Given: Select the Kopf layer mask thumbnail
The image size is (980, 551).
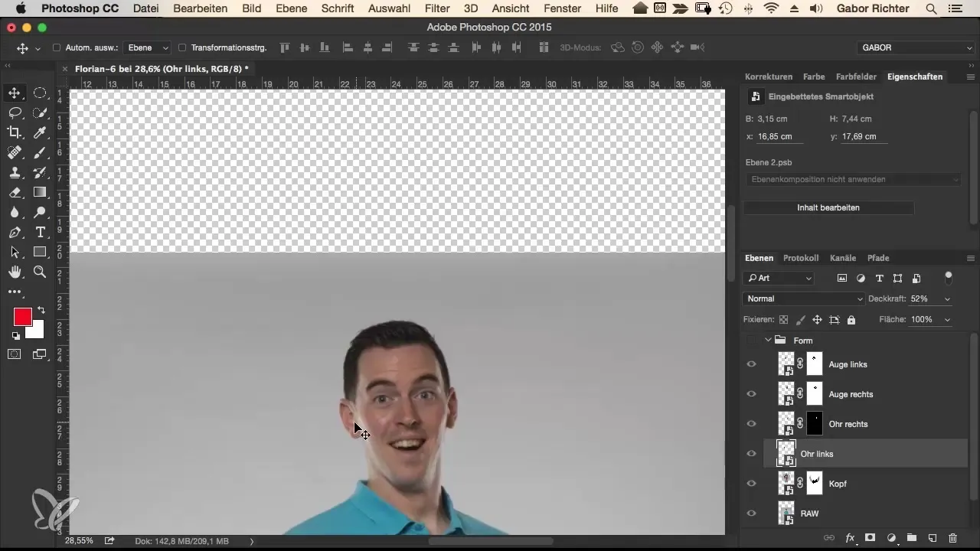Looking at the screenshot, I should [815, 484].
